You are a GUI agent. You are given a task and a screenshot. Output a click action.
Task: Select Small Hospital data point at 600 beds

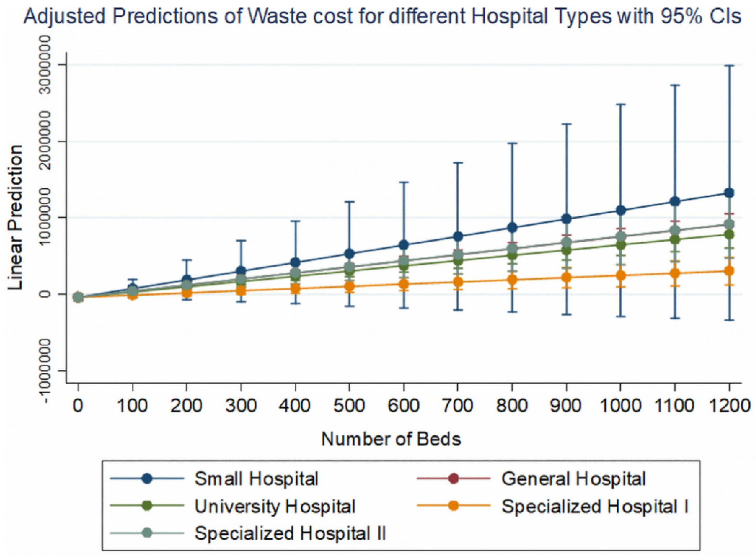(403, 245)
